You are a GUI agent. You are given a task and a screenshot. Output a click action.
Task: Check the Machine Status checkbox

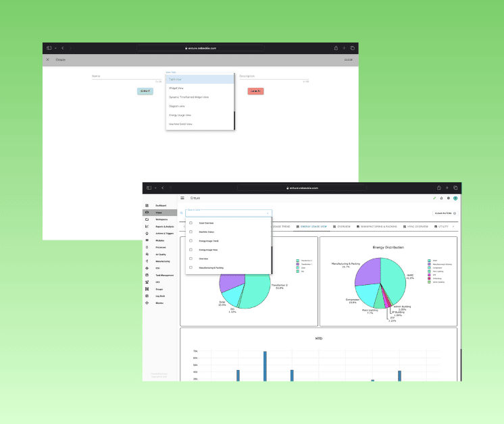[x=191, y=232]
